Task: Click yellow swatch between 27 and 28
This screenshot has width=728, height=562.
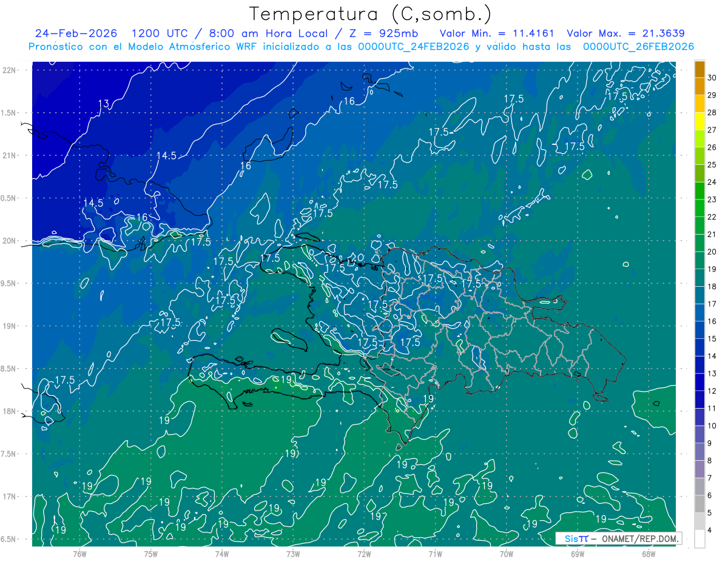Action: point(699,122)
